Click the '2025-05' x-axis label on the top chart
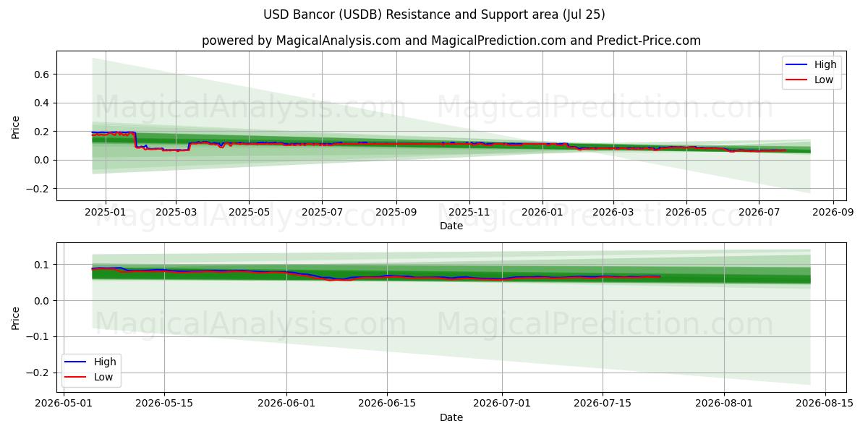 pos(249,213)
